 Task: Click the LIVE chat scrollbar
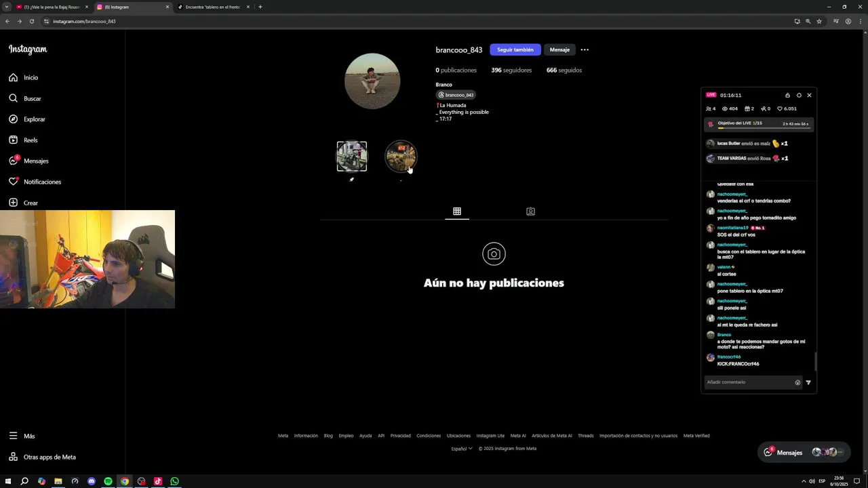tap(815, 361)
